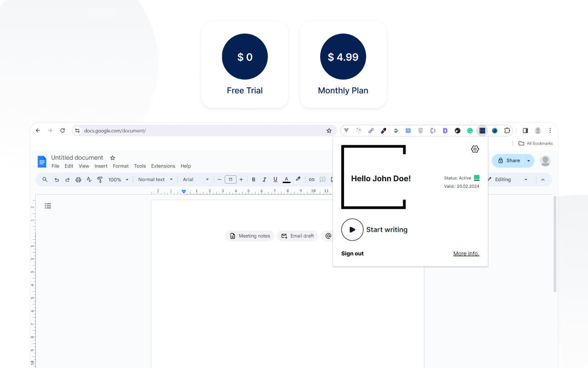This screenshot has height=368, width=588.
Task: Undo the last action in toolbar
Action: [x=57, y=179]
